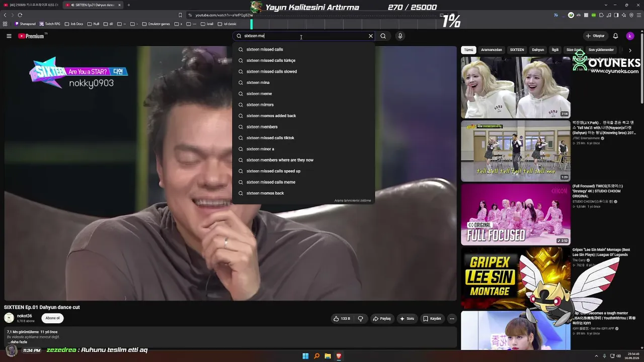Select suggestion 'sixteen mina'
This screenshot has height=362, width=644.
pos(303,82)
